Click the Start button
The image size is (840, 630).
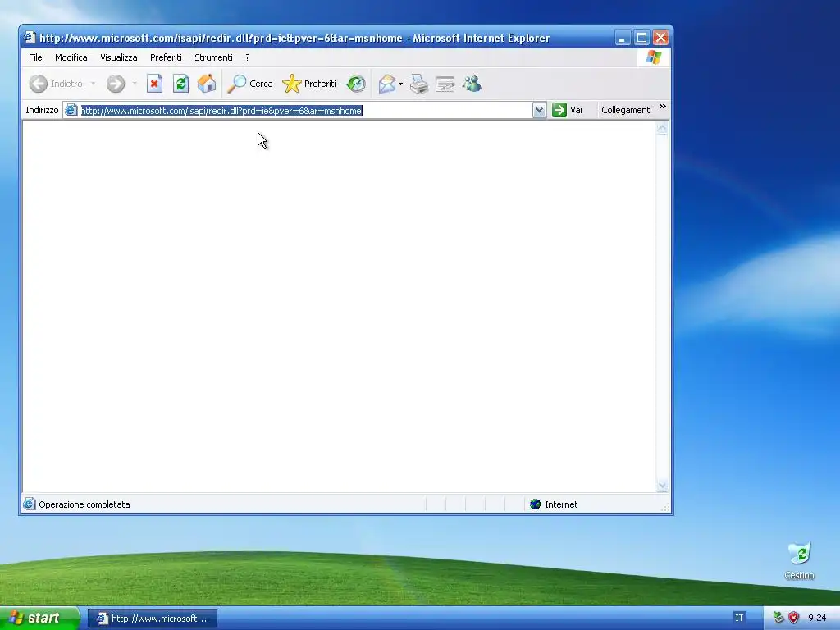pyautogui.click(x=39, y=619)
